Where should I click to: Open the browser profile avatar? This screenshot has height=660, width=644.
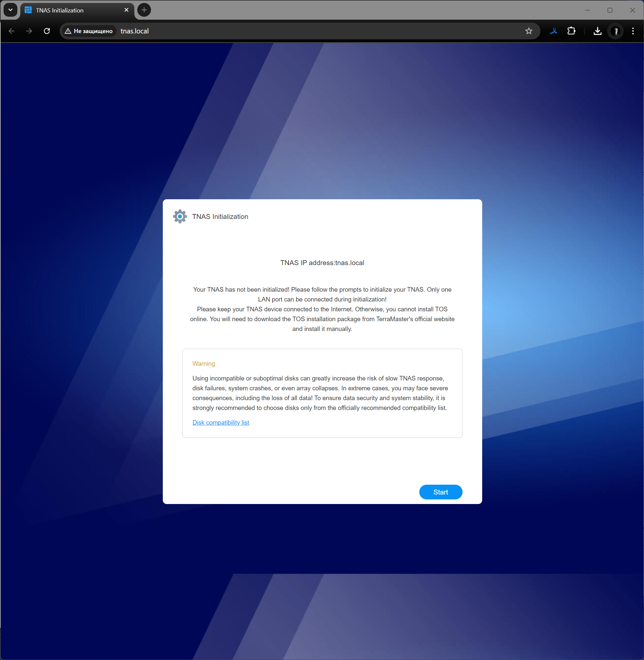pyautogui.click(x=615, y=31)
